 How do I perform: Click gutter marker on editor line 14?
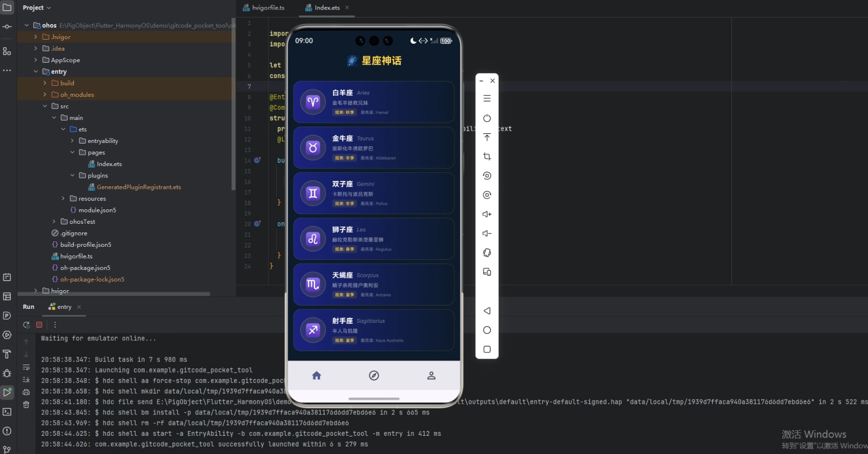(257, 160)
